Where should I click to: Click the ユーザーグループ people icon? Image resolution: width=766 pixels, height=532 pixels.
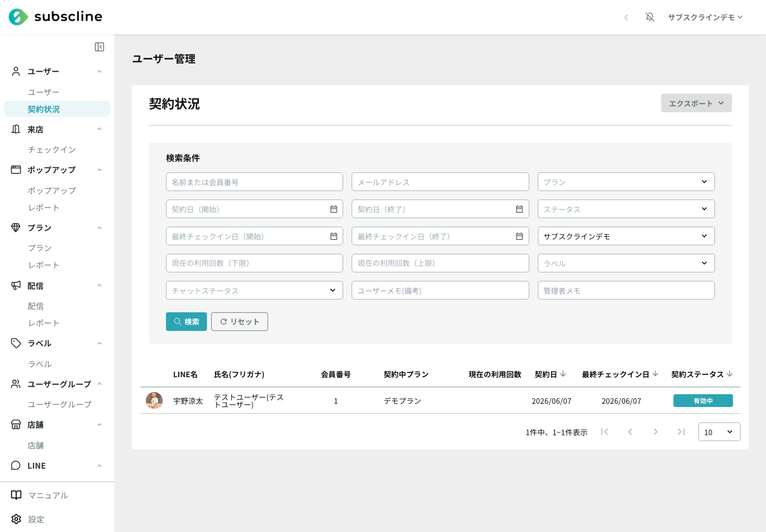(x=16, y=384)
